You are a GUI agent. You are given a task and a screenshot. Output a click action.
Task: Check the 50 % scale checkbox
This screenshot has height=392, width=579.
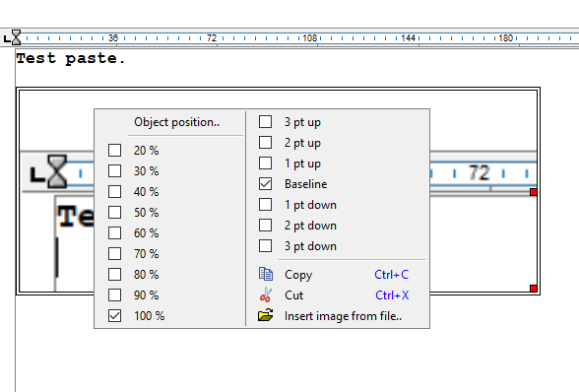(114, 213)
